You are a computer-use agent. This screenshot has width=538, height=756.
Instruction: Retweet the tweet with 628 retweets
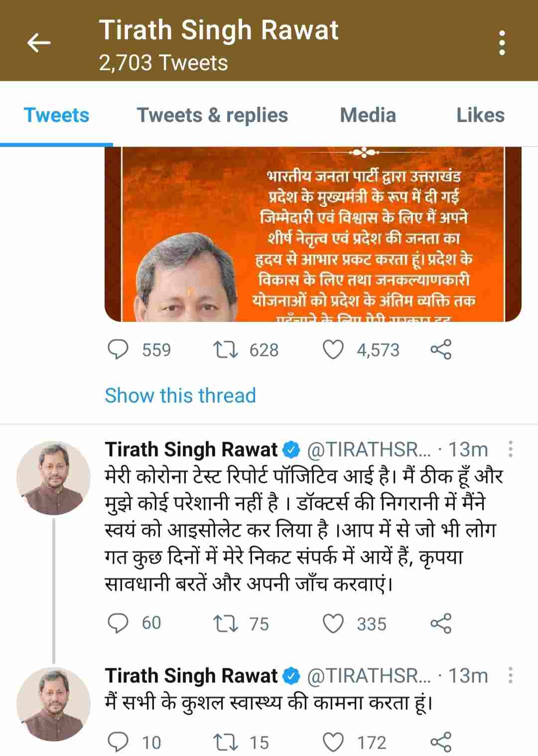[x=225, y=350]
